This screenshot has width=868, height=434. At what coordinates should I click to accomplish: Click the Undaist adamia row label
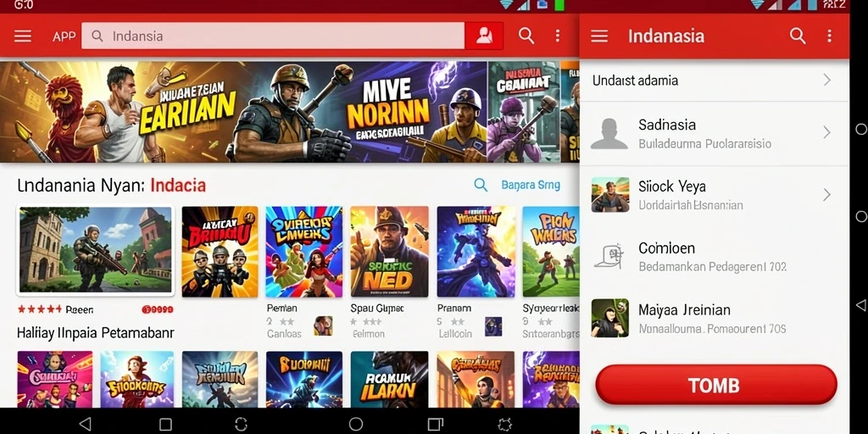[x=635, y=81]
